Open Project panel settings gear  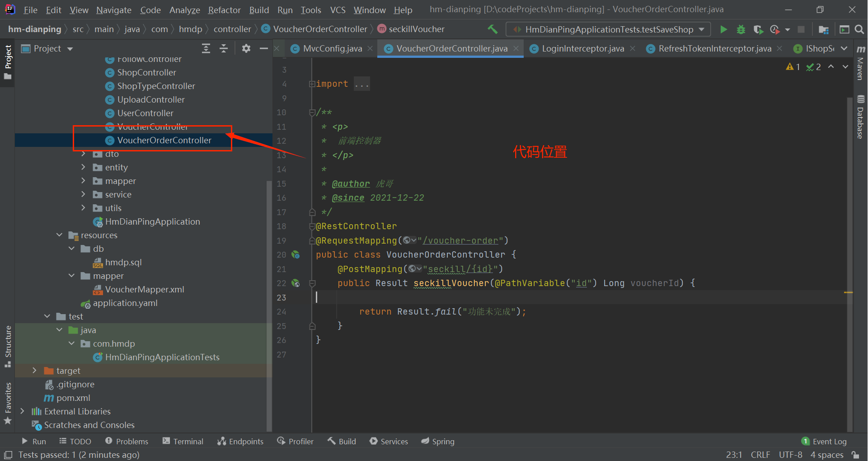coord(246,48)
